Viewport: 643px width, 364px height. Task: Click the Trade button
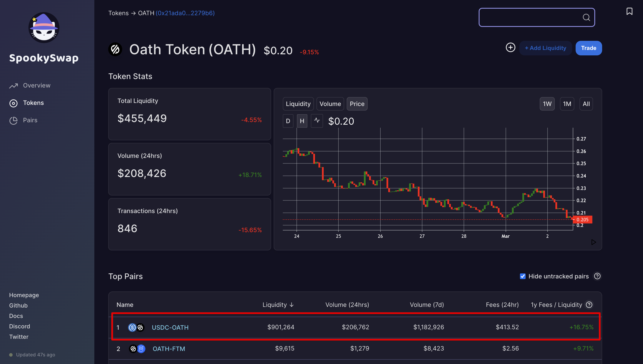pos(588,48)
